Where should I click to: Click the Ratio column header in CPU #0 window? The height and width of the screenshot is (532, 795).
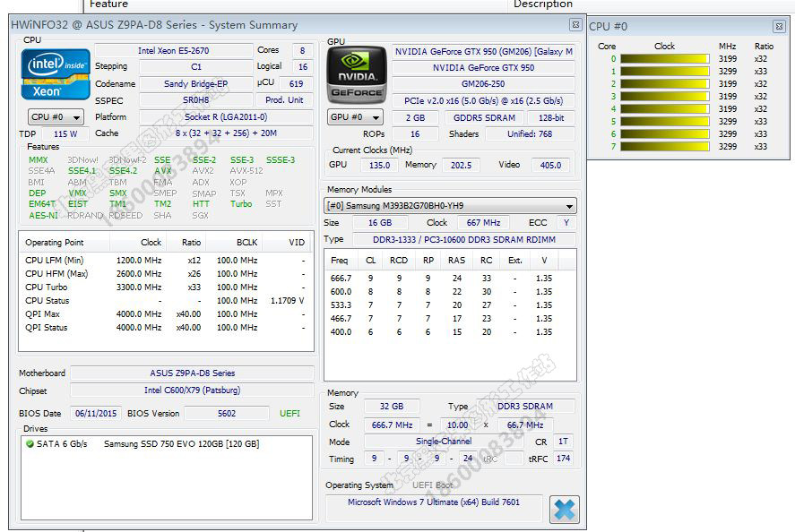coord(764,46)
